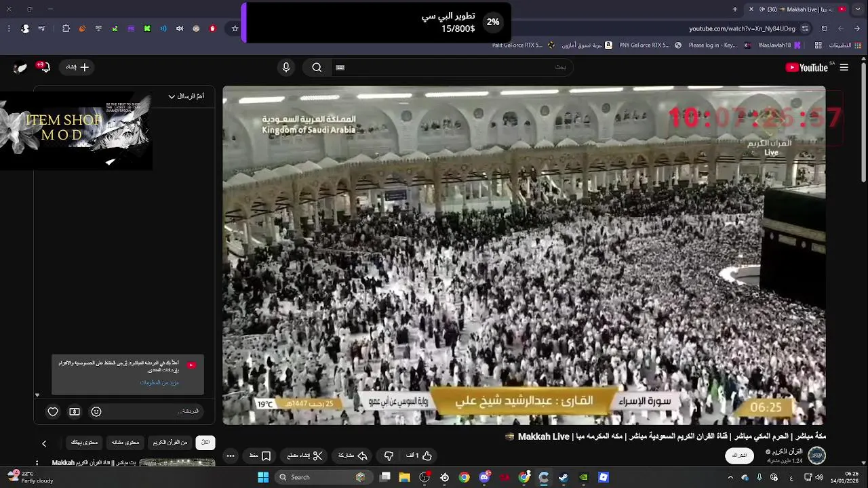868x488 pixels.
Task: Go to the YouTube home logo
Action: pyautogui.click(x=806, y=67)
